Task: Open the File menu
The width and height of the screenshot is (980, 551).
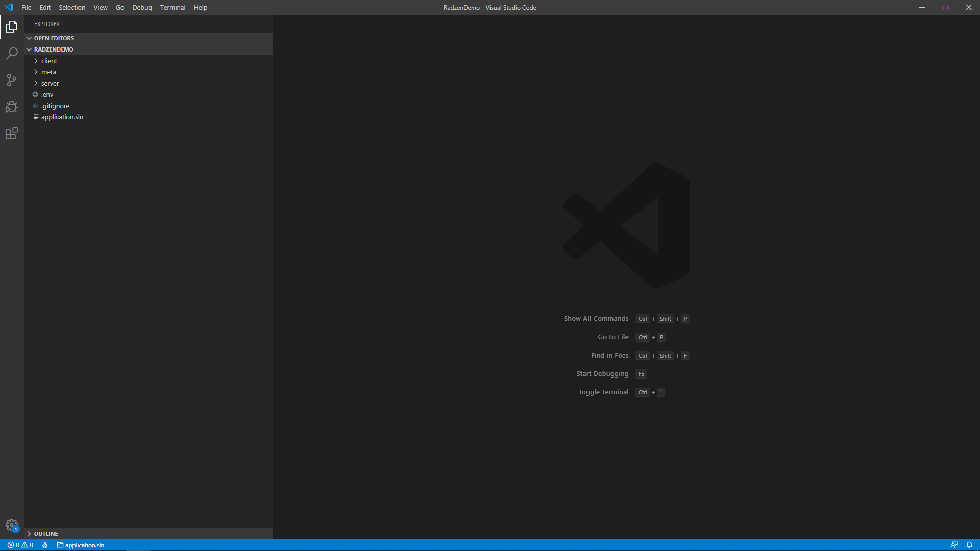Action: 27,7
